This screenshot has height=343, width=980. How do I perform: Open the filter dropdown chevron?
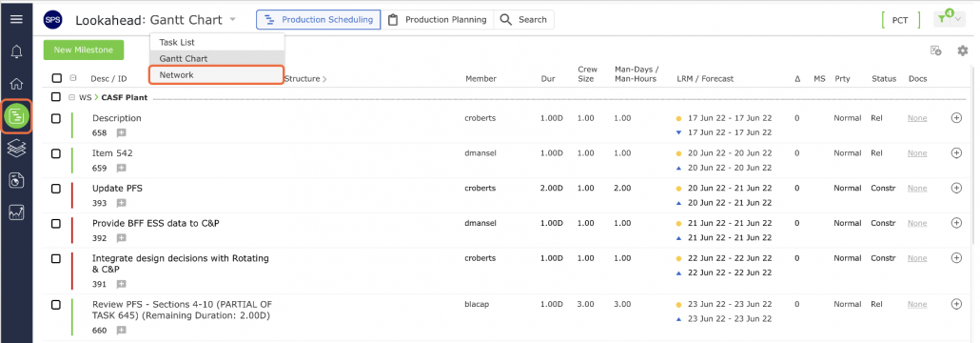pos(959,20)
